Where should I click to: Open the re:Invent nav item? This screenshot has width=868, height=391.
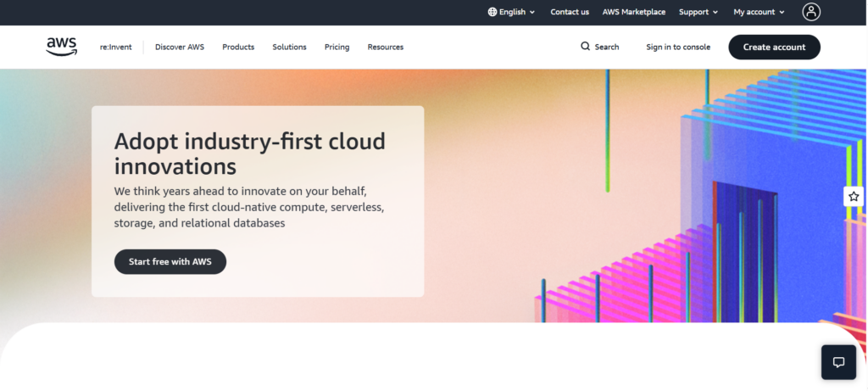(115, 47)
